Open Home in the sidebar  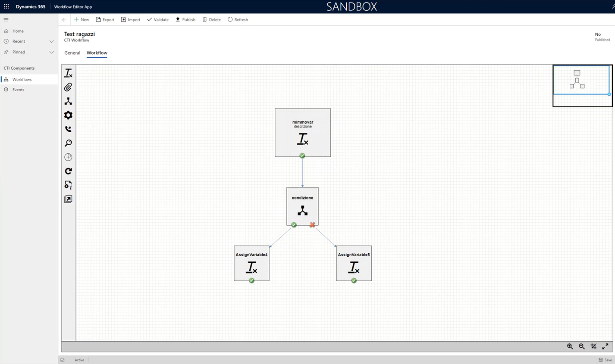(29, 31)
